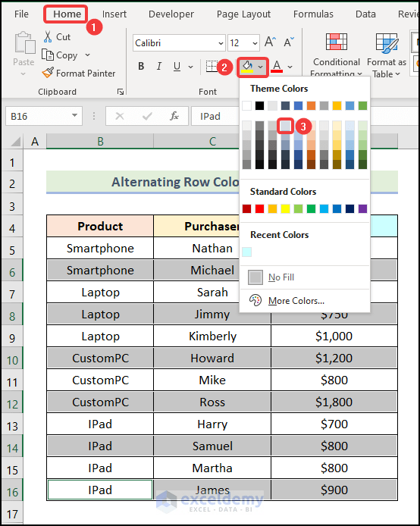Click the Select All corner triangle

[x=16, y=142]
